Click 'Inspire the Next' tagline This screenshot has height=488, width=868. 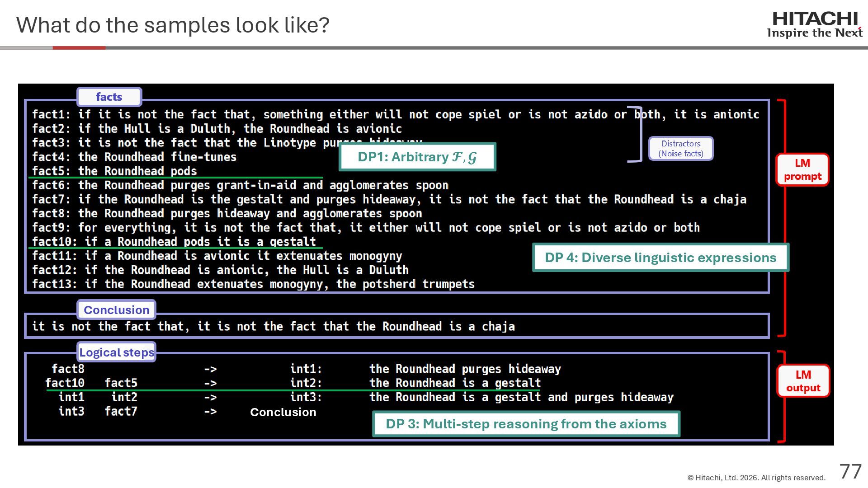[814, 33]
